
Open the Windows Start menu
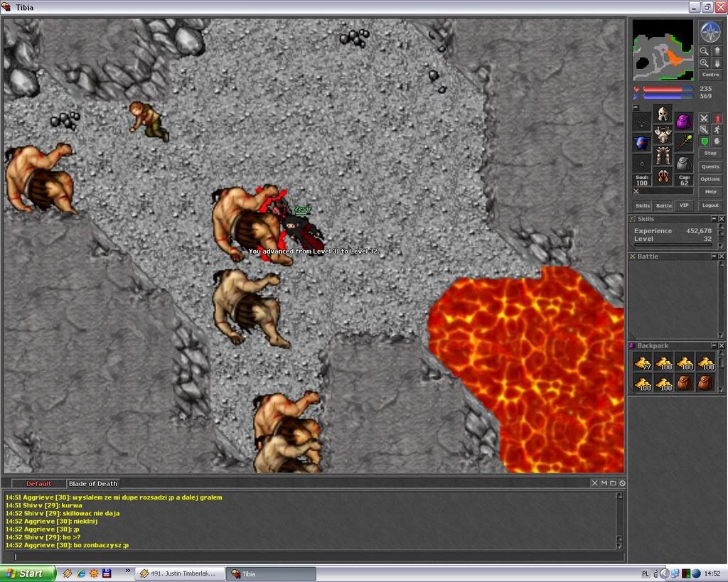tap(28, 573)
